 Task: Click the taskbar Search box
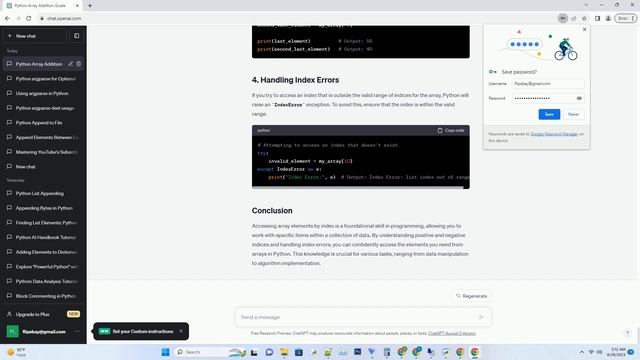[211, 352]
